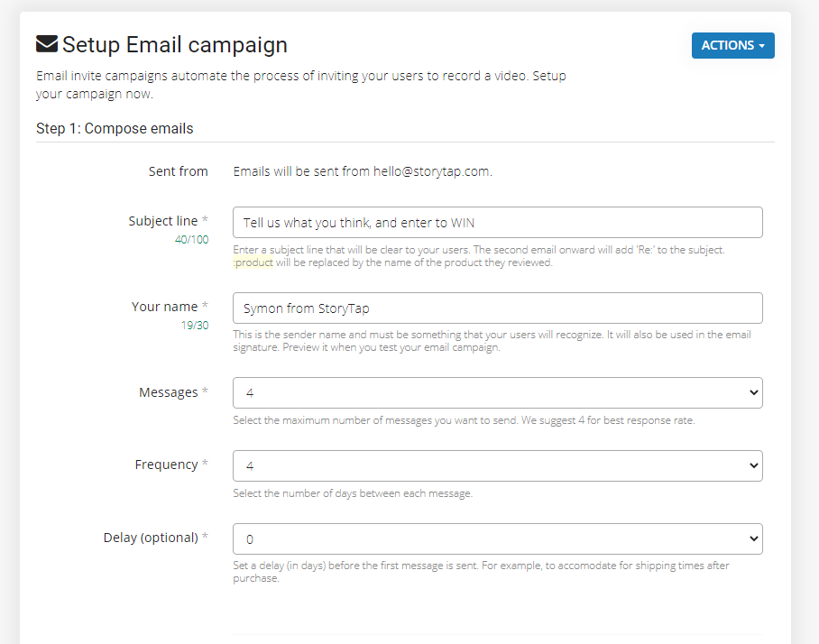Click the hello@storytap.com sender text
Image resolution: width=819 pixels, height=644 pixels.
pos(432,171)
